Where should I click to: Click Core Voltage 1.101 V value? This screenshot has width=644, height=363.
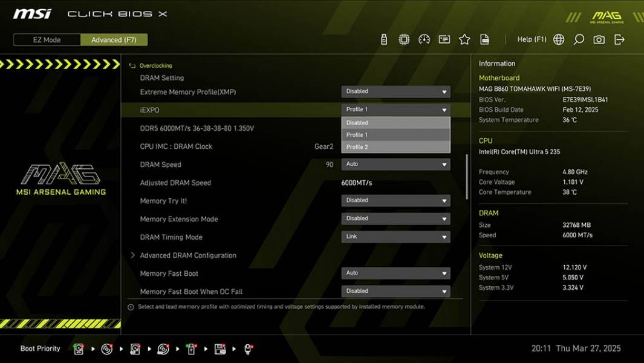[573, 181]
